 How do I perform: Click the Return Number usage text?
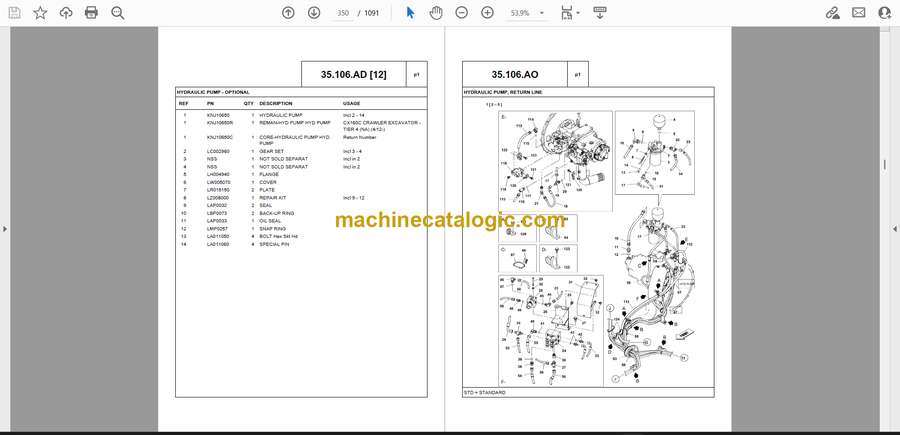pyautogui.click(x=360, y=138)
